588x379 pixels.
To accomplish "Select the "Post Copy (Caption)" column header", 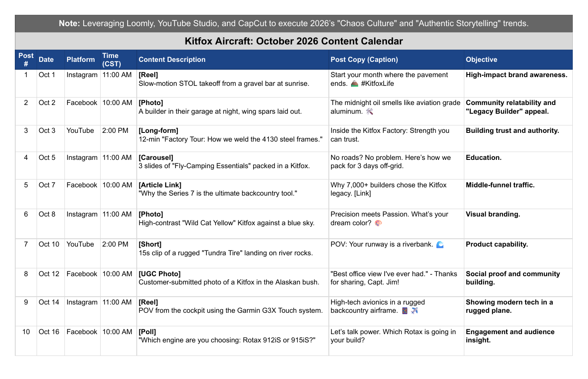I will 396,60.
